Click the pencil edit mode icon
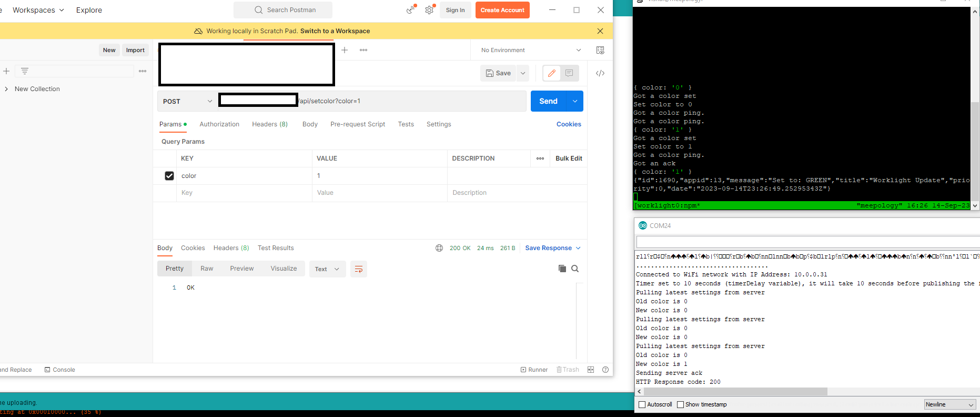 click(x=551, y=73)
